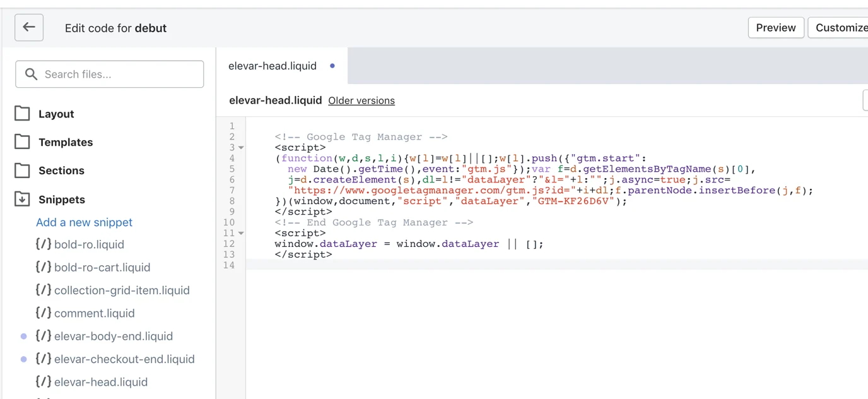Open the Layout folder

(x=56, y=114)
